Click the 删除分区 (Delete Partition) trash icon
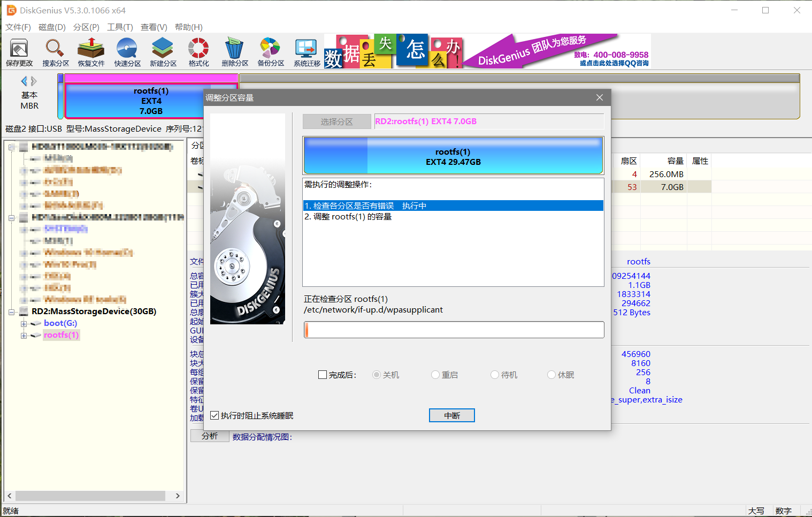 pos(234,52)
